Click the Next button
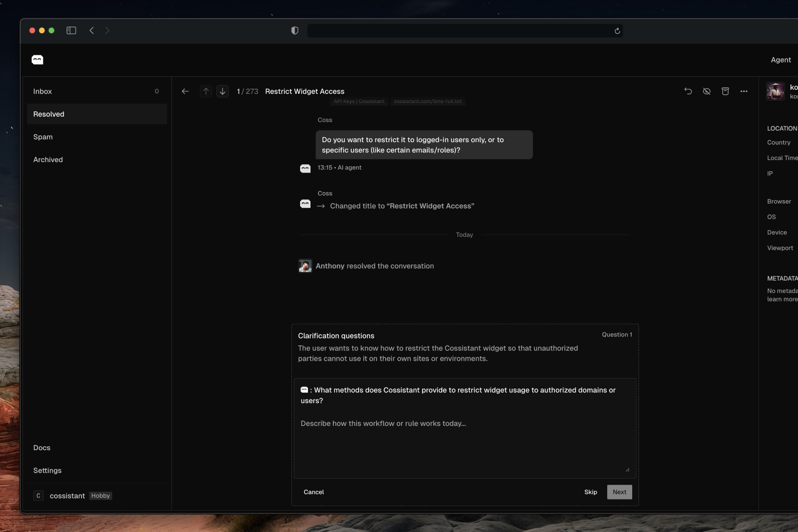This screenshot has height=532, width=798. (x=619, y=492)
